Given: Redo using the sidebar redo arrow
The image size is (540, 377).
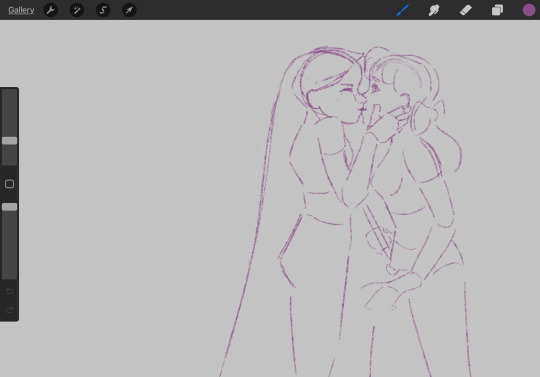Looking at the screenshot, I should pos(9,310).
